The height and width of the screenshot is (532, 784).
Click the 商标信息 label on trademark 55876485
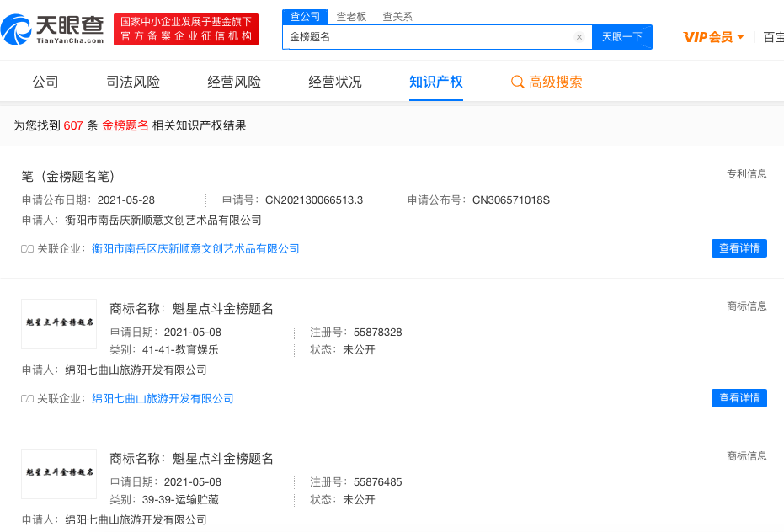(746, 456)
